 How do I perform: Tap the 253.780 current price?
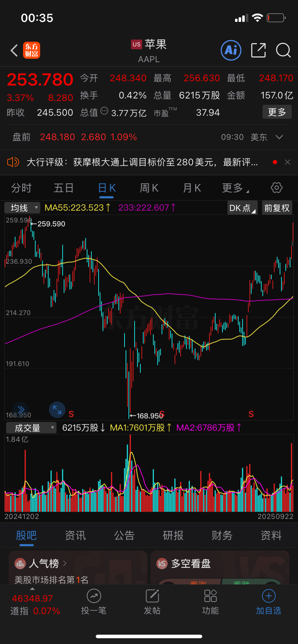click(40, 79)
